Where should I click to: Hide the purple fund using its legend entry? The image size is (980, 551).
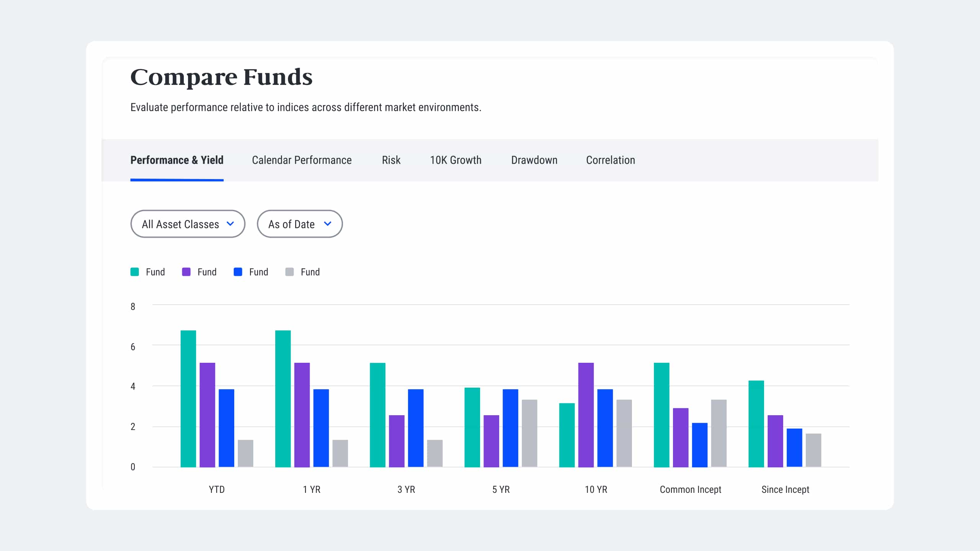click(x=186, y=272)
